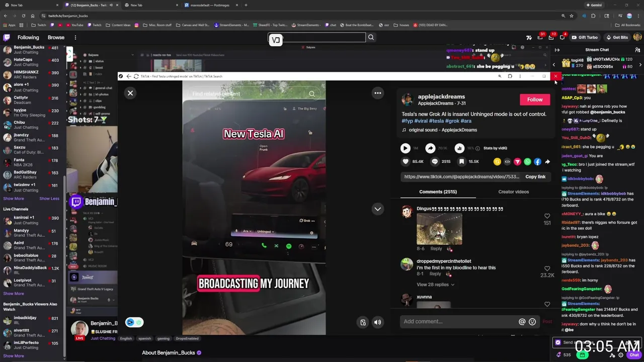The width and height of the screenshot is (644, 362).
Task: Click the info icon beside Stats by vidIQ
Action: pos(477,148)
